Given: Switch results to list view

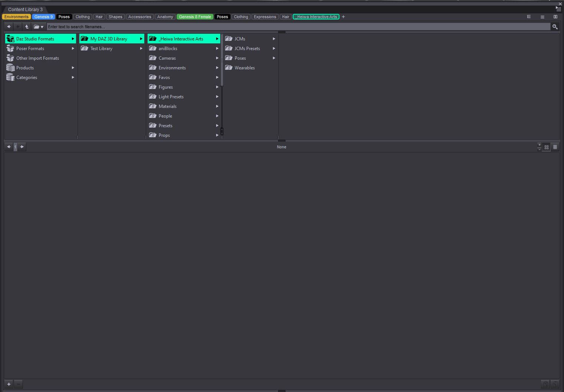Looking at the screenshot, I should pyautogui.click(x=555, y=147).
